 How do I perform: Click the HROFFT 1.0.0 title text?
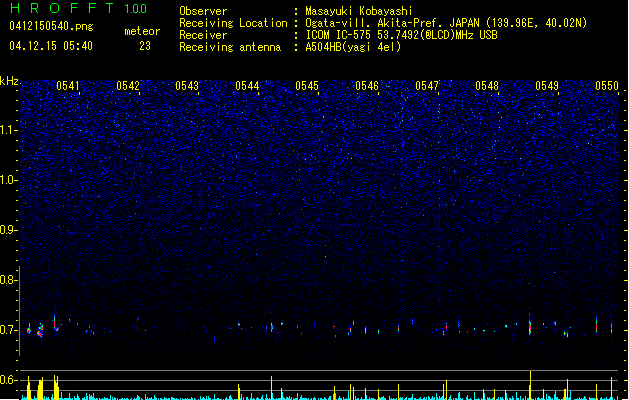coord(79,8)
